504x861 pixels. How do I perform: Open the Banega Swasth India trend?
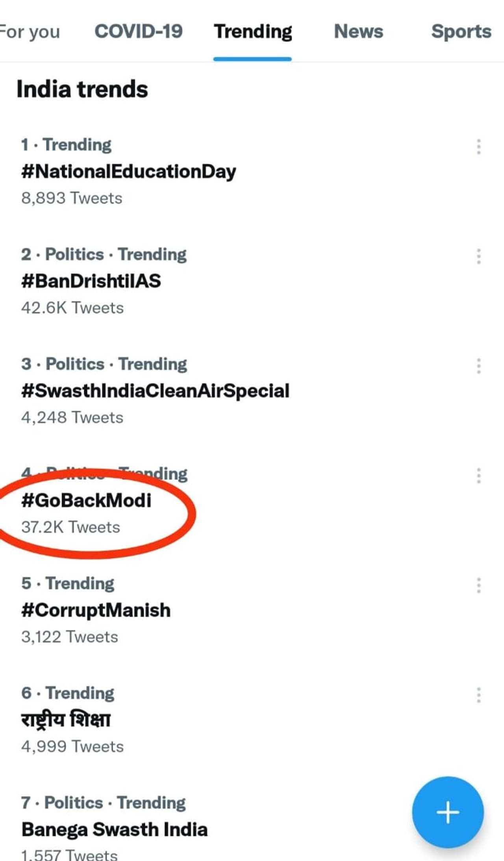point(115,830)
